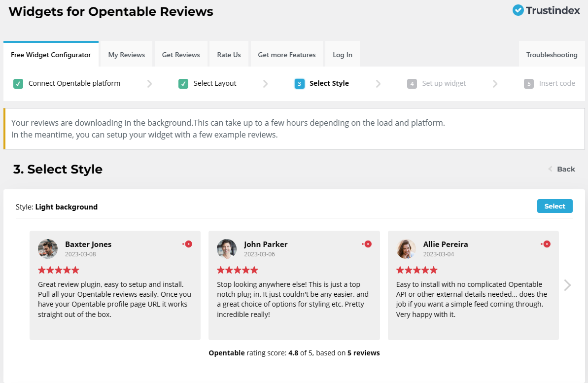Click the chevron between Select Style and Set up widget
588x383 pixels.
(378, 84)
